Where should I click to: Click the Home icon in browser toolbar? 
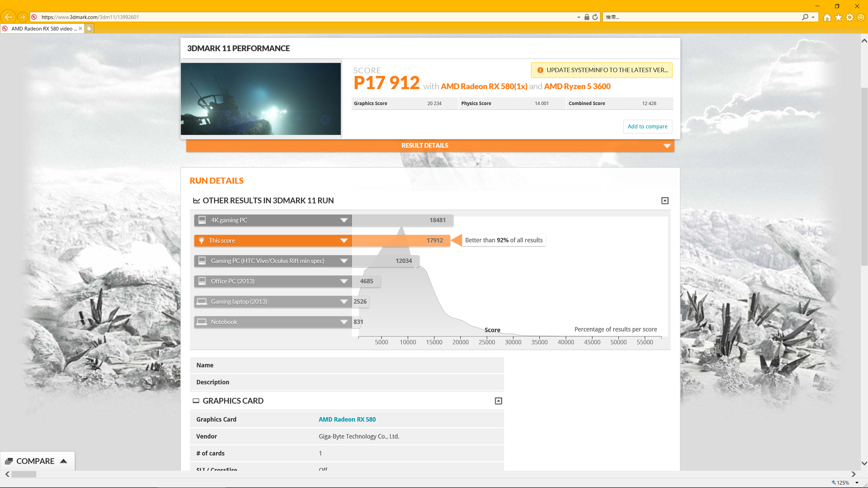pos(827,17)
